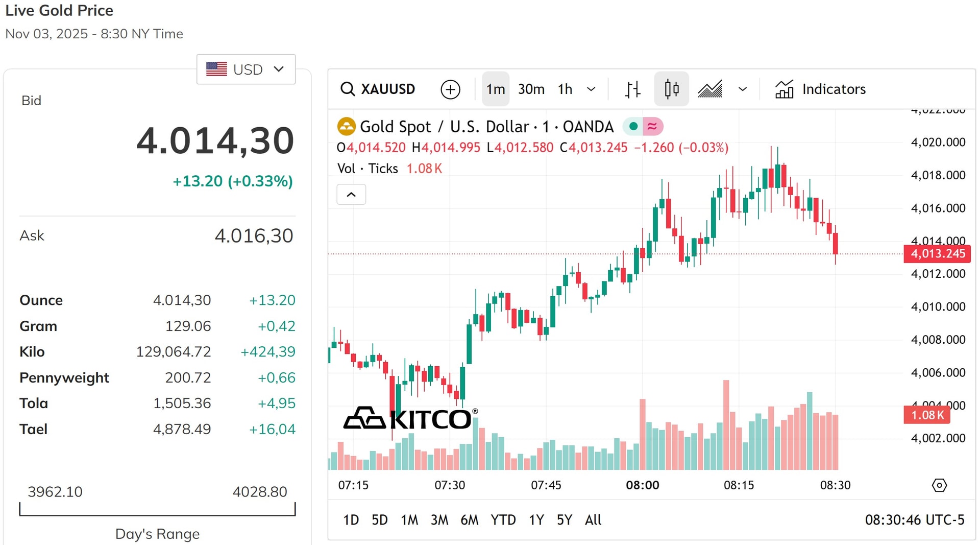Click the Day's Range bar

click(x=157, y=509)
